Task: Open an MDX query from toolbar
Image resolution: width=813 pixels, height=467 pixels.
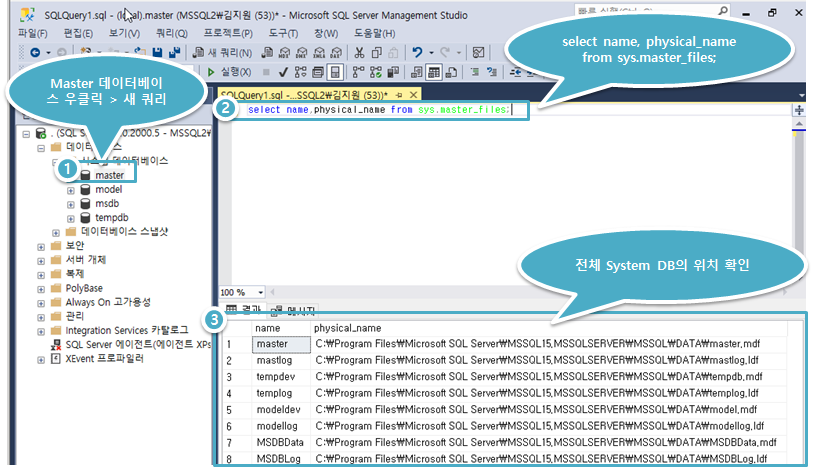Action: pyautogui.click(x=284, y=52)
